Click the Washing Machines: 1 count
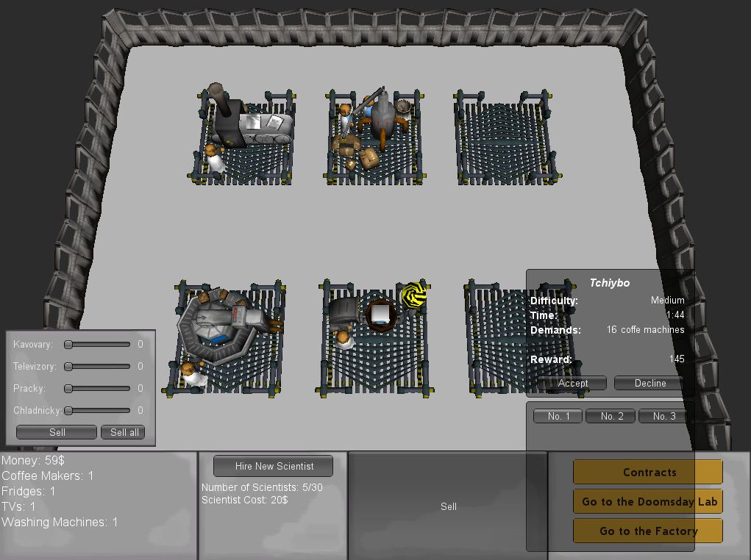This screenshot has height=560, width=751. [x=60, y=522]
